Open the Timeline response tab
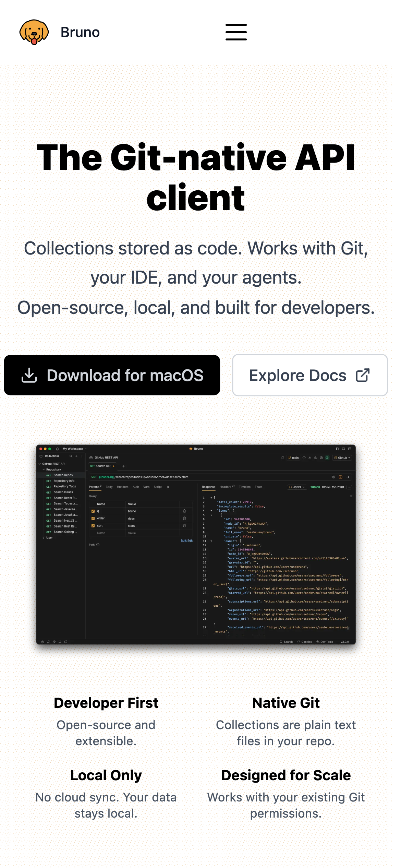Viewport: 401px width, 868px height. [245, 487]
